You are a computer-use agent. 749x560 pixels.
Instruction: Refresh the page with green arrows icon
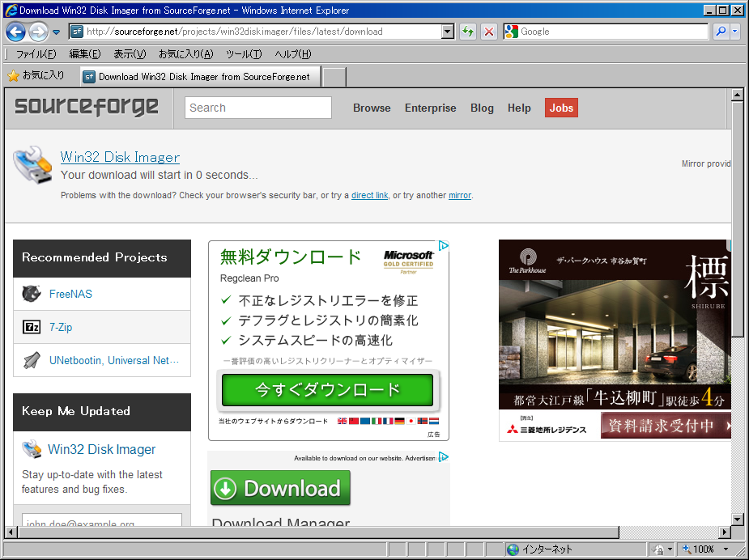click(468, 32)
